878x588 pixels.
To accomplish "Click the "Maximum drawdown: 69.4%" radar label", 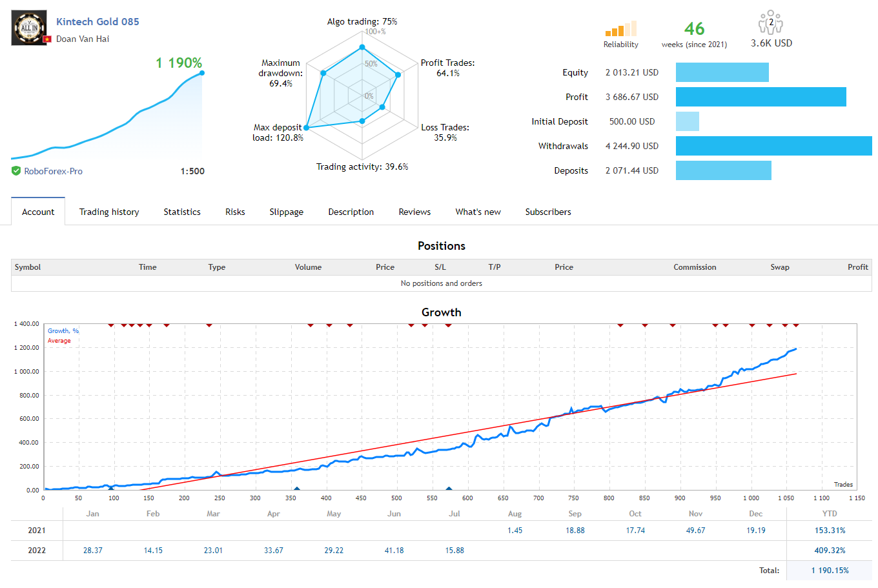I will click(x=281, y=73).
